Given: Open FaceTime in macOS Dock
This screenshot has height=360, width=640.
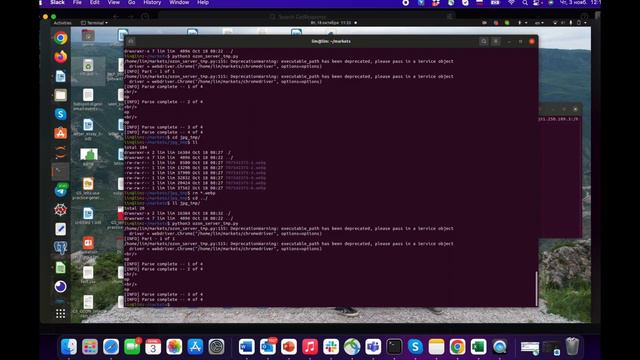Looking at the screenshot, I should coord(132,347).
